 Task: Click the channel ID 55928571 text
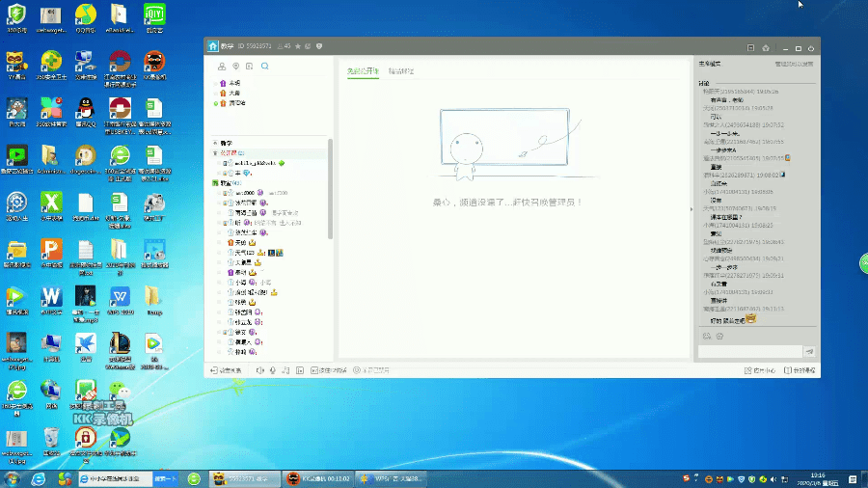pyautogui.click(x=255, y=46)
